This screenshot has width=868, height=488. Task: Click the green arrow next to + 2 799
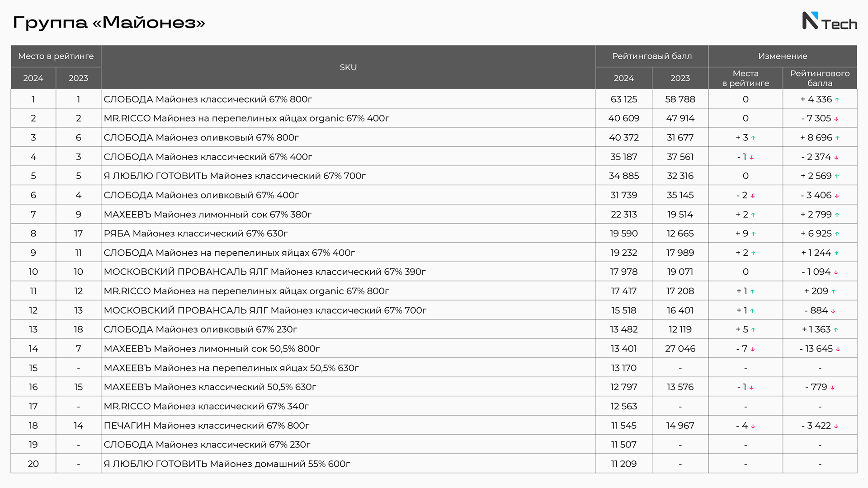point(837,215)
